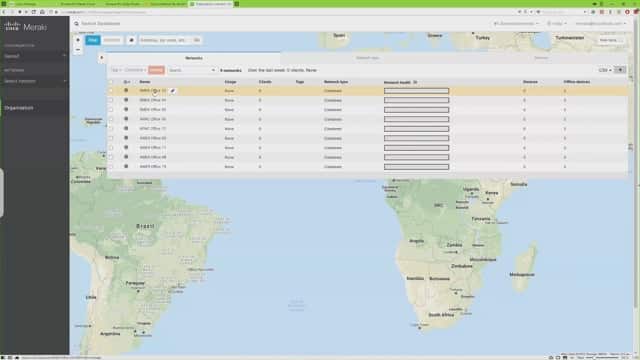Check the box of the last network row

click(x=111, y=167)
